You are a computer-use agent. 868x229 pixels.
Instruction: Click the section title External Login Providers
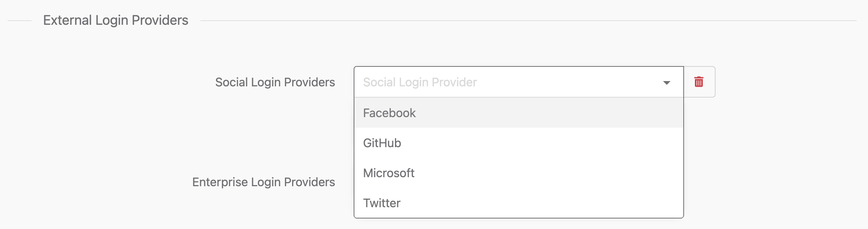coord(116,20)
